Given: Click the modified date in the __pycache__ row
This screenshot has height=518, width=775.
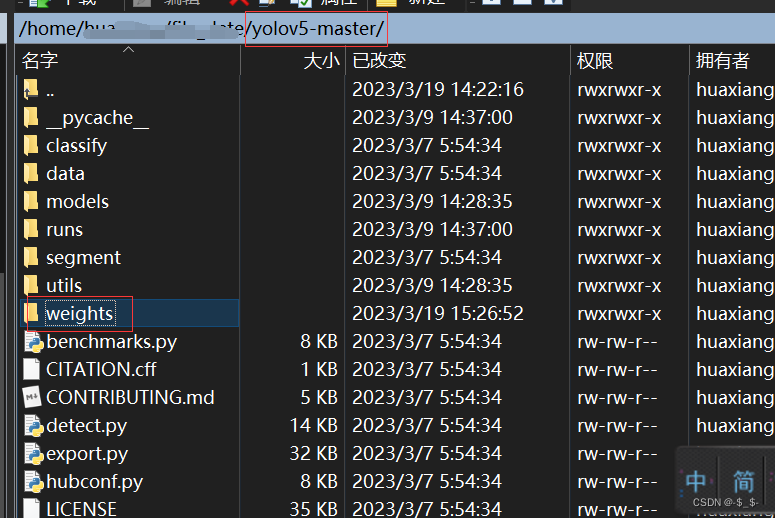Looking at the screenshot, I should click(x=432, y=118).
